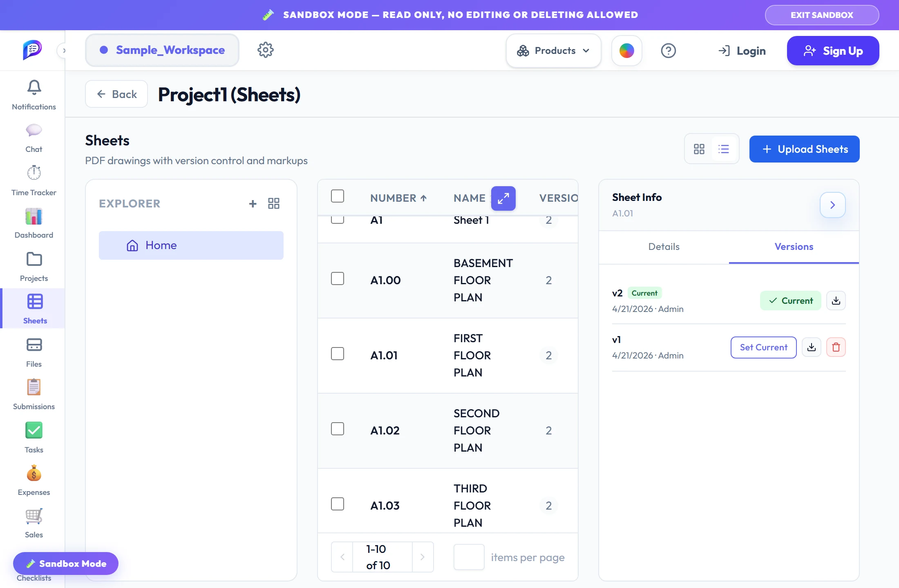Go to the Dashboard chart icon
This screenshot has width=899, height=588.
(x=34, y=223)
